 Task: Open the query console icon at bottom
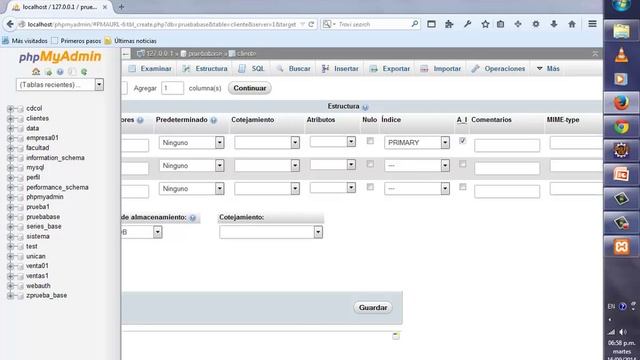pos(396,336)
